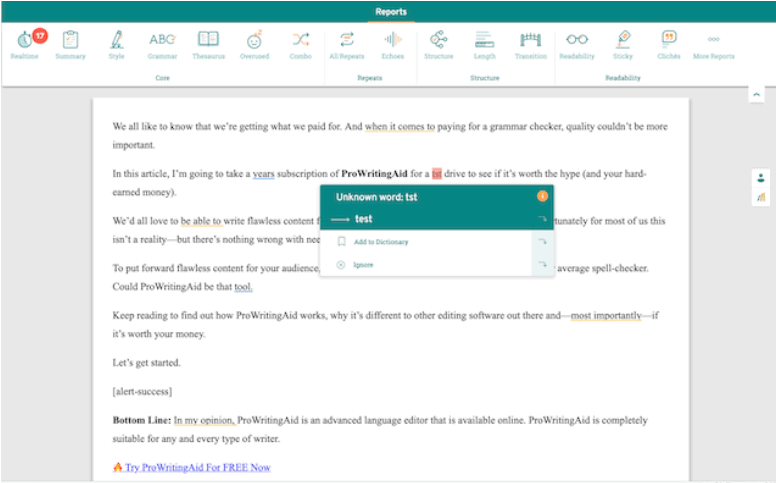Click the 'Let's get started.' line

click(146, 363)
